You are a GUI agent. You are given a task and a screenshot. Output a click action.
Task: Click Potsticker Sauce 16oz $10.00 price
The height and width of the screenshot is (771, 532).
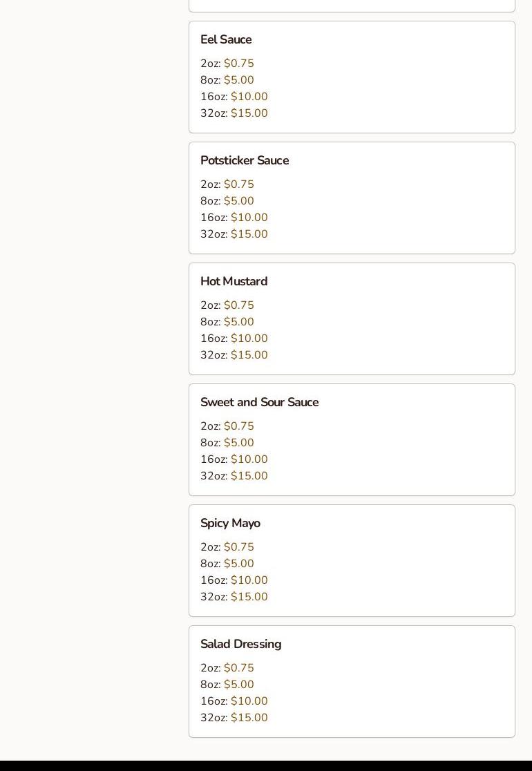[x=249, y=218]
